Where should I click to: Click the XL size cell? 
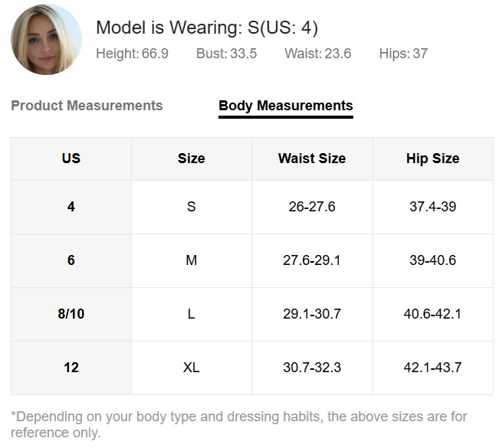192,368
